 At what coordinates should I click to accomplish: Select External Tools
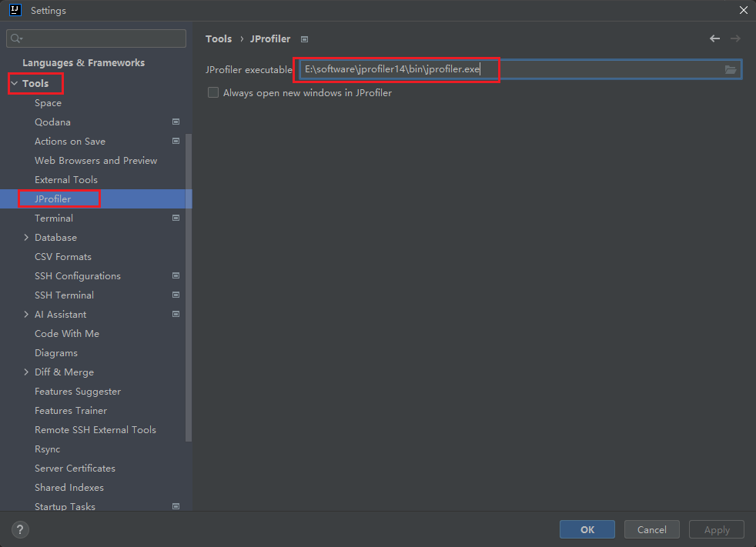tap(66, 180)
